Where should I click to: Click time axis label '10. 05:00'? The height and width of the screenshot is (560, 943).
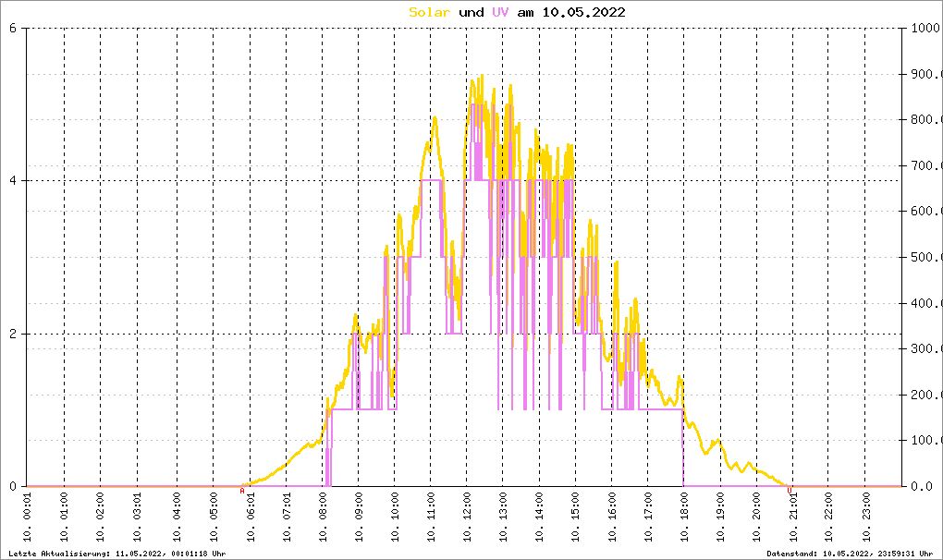coord(214,517)
